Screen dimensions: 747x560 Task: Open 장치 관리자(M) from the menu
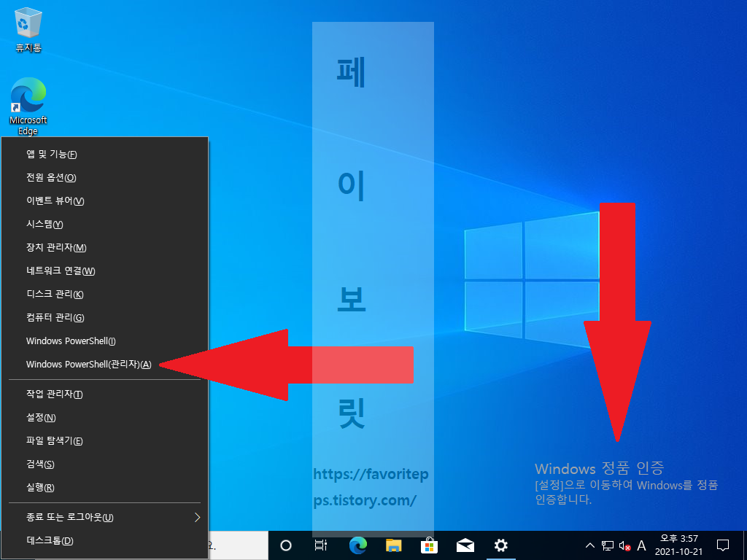pyautogui.click(x=105, y=248)
